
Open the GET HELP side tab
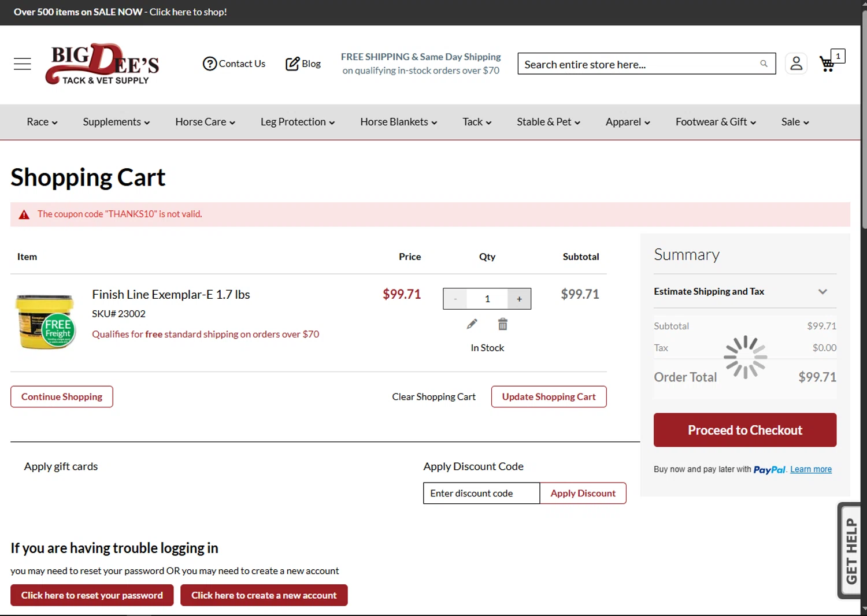coord(850,551)
